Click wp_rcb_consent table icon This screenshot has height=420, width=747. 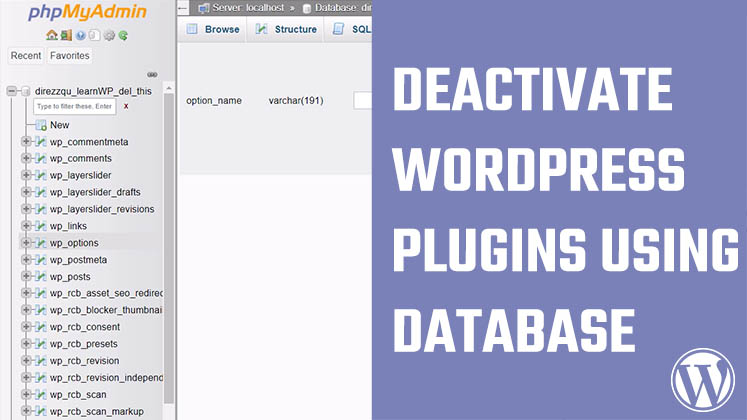(41, 327)
